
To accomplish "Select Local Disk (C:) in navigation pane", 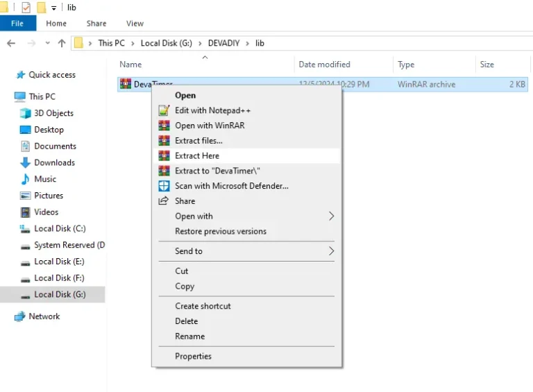I will pyautogui.click(x=60, y=228).
